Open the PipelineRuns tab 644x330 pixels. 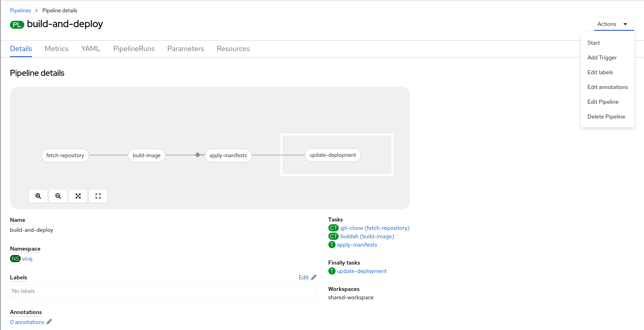(x=134, y=49)
